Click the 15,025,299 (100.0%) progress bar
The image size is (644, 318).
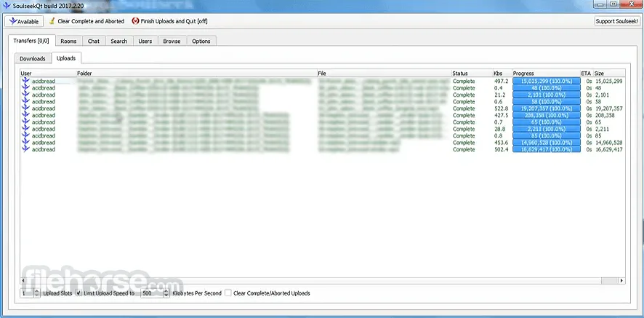[547, 81]
